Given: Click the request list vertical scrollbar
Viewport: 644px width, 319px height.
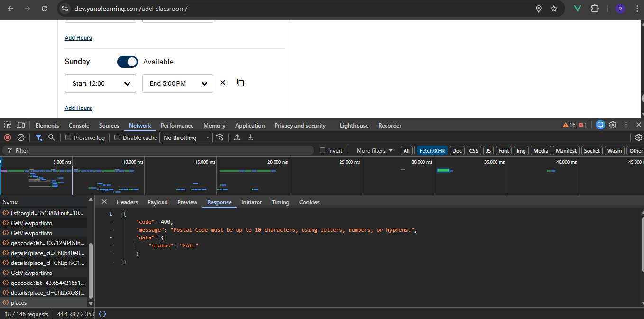Looking at the screenshot, I should 91,271.
